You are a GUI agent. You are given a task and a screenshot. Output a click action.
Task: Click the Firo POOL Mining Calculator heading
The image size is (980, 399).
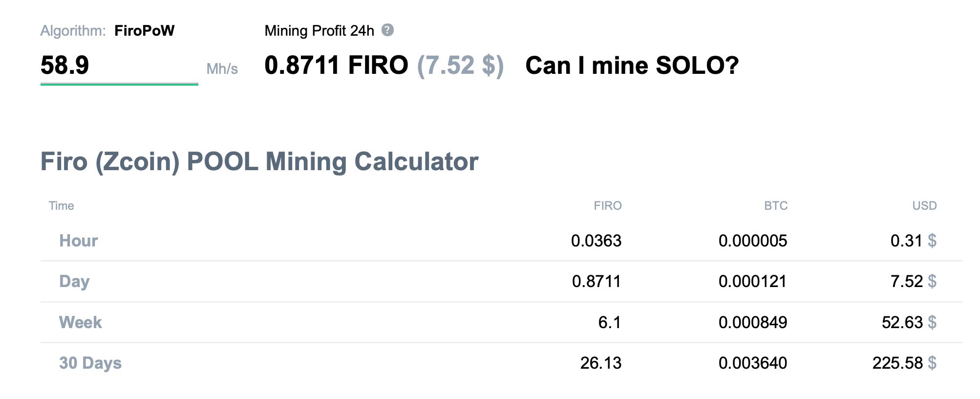259,162
